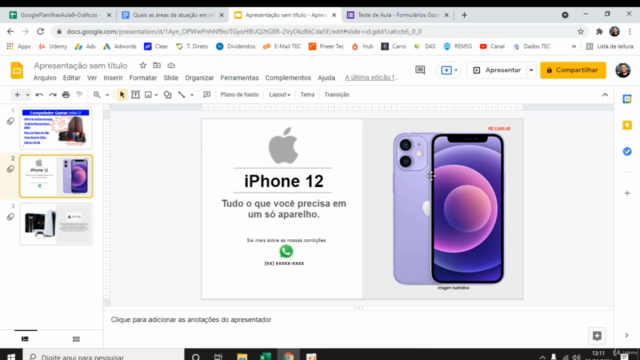The width and height of the screenshot is (640, 360).
Task: Open the Arquivo menu
Action: coord(45,78)
